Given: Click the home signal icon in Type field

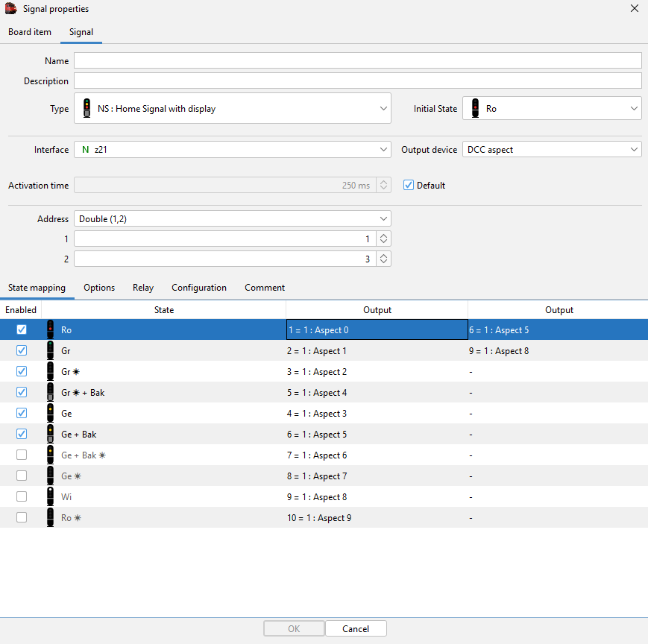Looking at the screenshot, I should tap(86, 108).
